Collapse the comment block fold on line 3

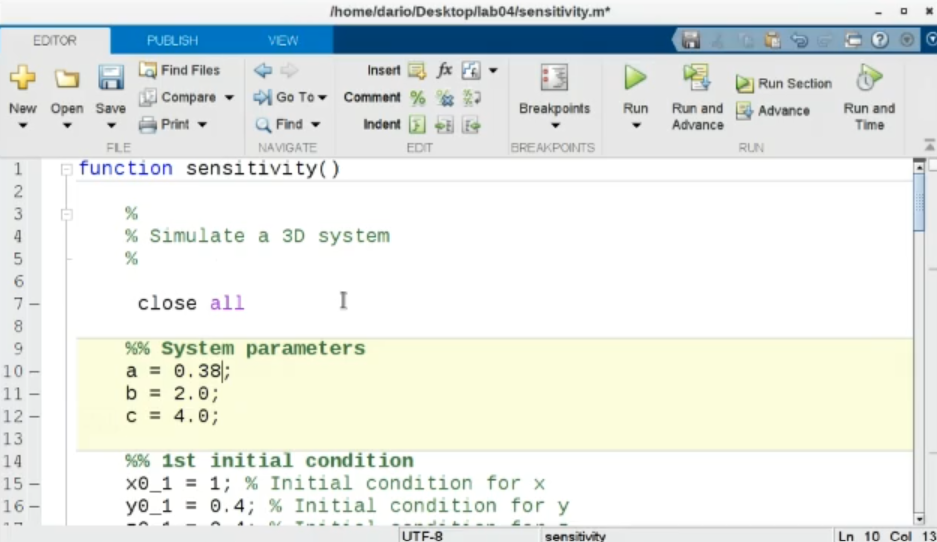(67, 214)
